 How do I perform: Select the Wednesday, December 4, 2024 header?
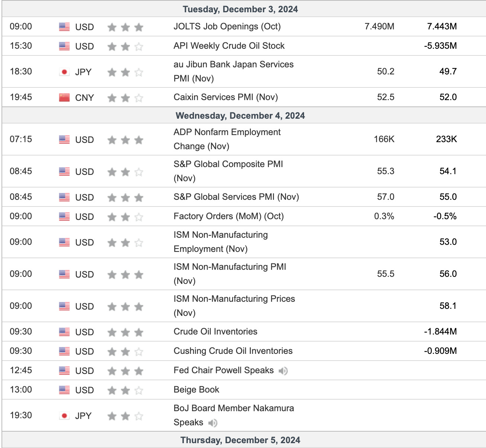(x=240, y=116)
